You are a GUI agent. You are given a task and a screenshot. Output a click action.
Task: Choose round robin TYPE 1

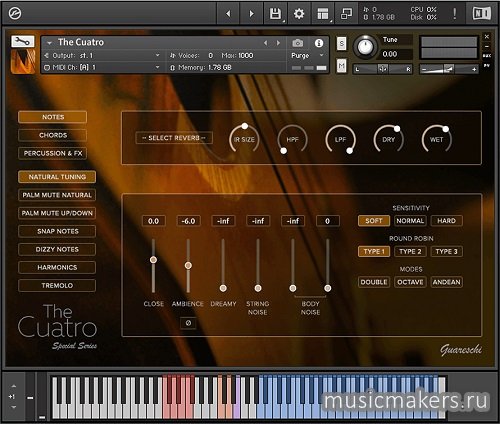374,251
